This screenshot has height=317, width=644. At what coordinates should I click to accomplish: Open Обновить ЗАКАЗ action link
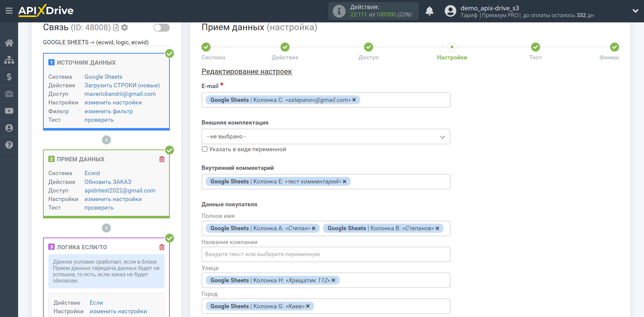click(x=108, y=182)
